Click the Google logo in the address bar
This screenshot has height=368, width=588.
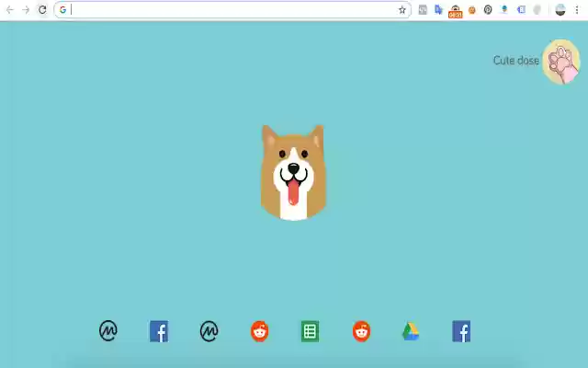point(62,10)
